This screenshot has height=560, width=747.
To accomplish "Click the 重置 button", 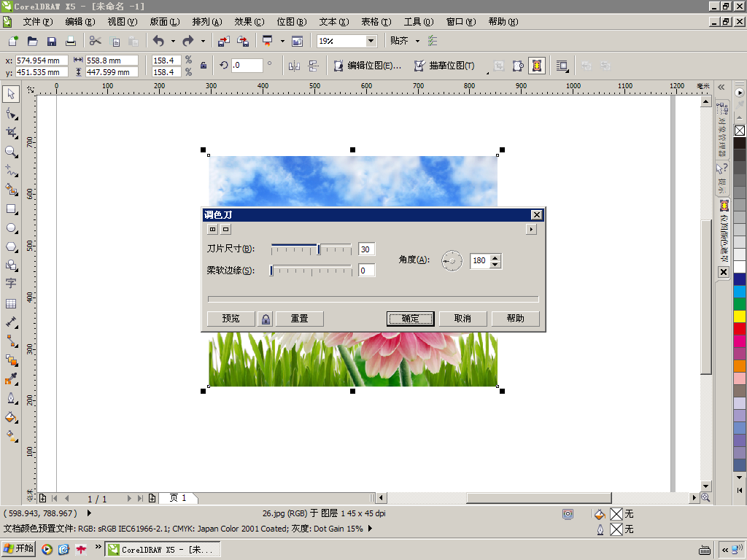I will coord(300,319).
